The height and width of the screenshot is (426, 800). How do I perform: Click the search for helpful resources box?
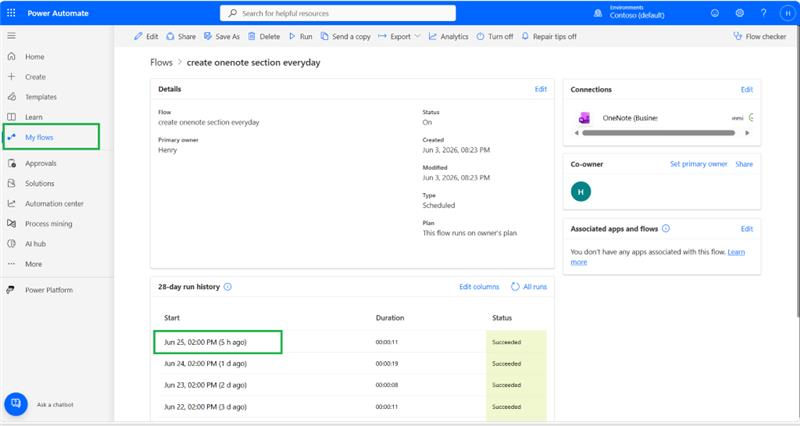point(338,13)
